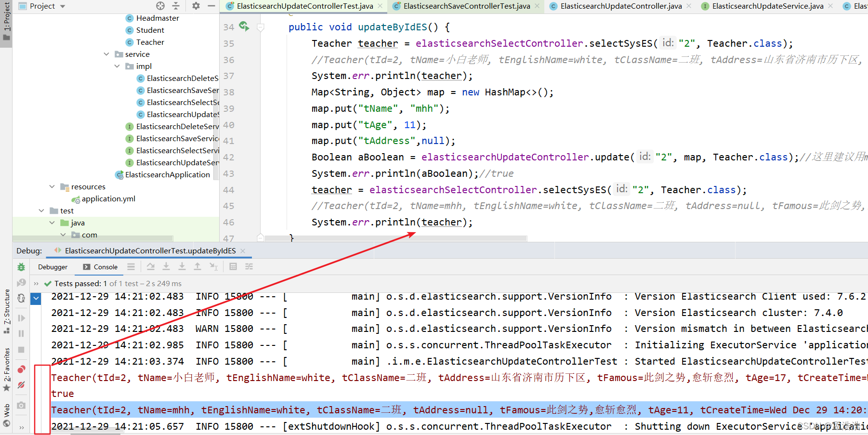
Task: Run test from gutter icon on line 34
Action: [x=244, y=26]
